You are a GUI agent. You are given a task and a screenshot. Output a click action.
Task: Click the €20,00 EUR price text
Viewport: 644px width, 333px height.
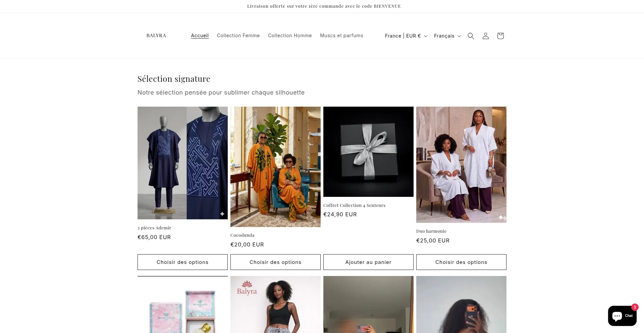pyautogui.click(x=247, y=244)
